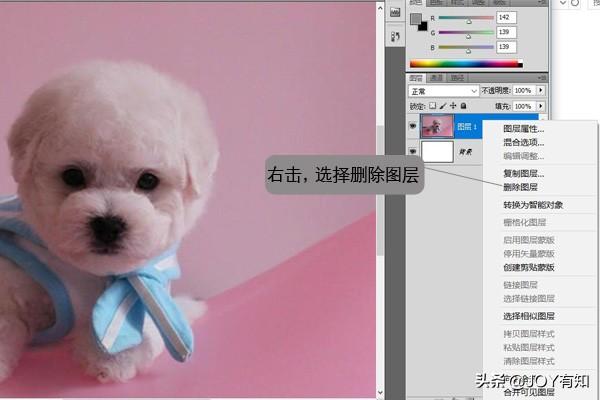
Task: Click the canvas vertical scrollbar thumb
Action: coord(380,190)
